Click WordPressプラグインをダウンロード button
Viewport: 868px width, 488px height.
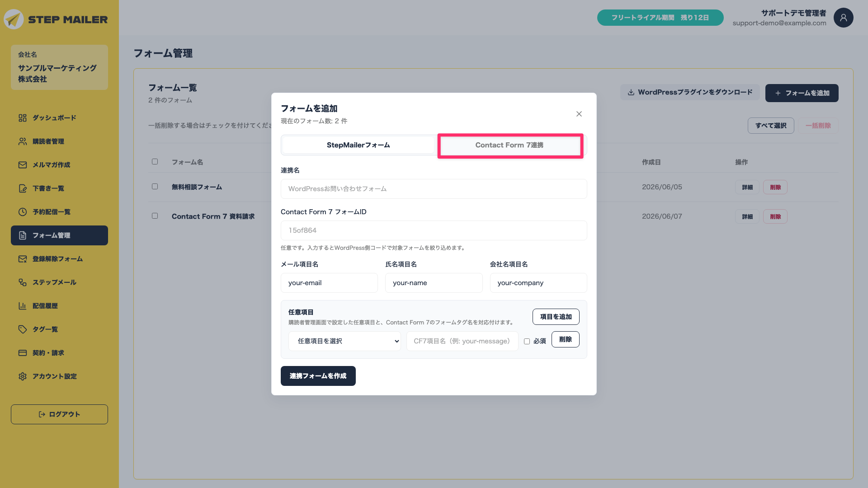tap(690, 92)
